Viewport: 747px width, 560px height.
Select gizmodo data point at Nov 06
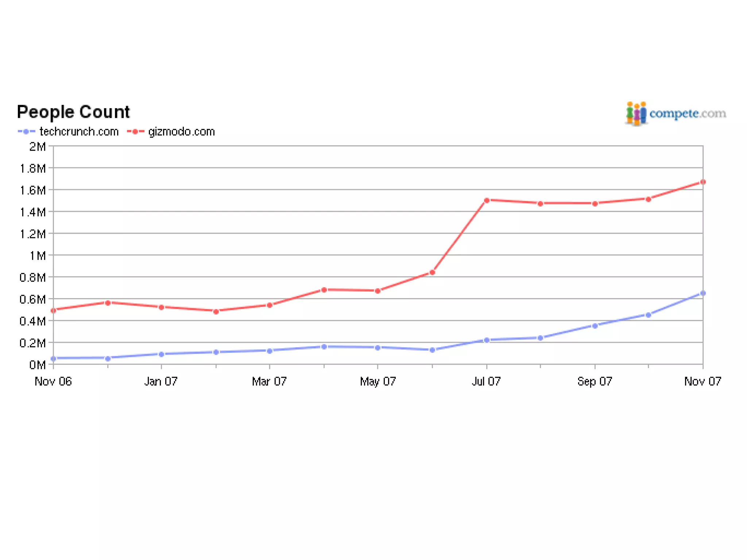[54, 310]
